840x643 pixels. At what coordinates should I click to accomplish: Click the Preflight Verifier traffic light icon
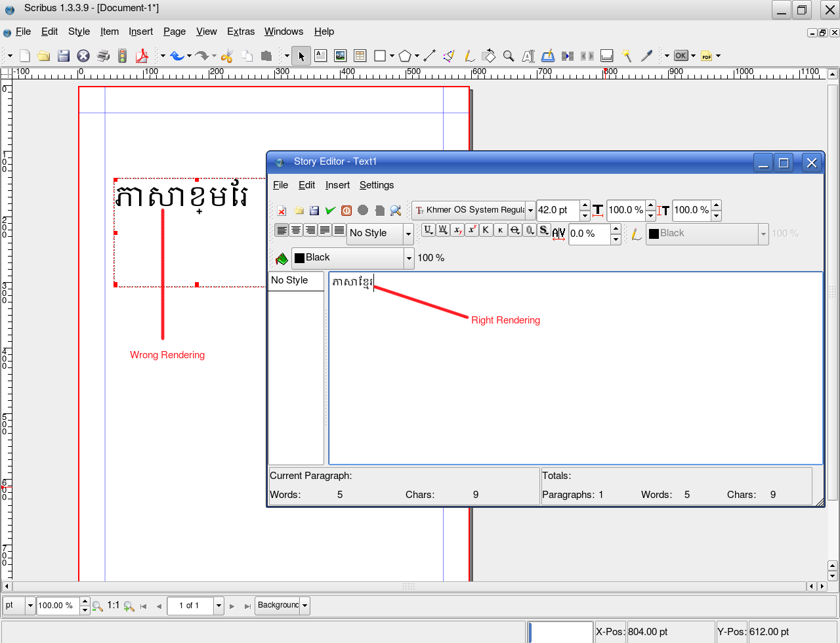point(122,56)
